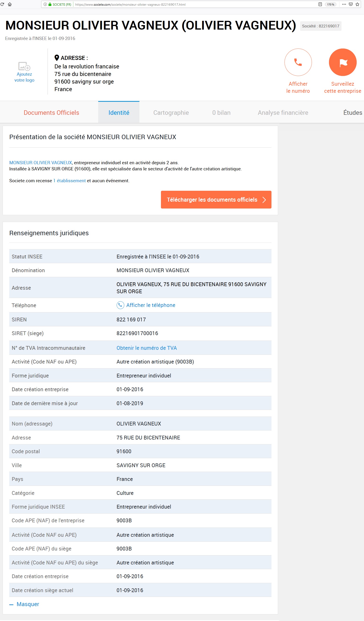This screenshot has width=364, height=621.
Task: Click Afficher le téléphone link
Action: (151, 305)
